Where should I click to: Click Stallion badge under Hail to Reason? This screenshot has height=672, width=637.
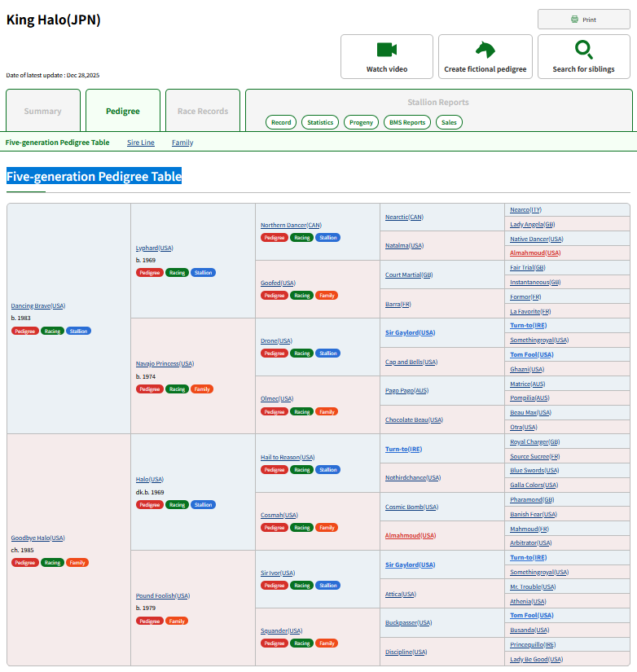(x=328, y=470)
